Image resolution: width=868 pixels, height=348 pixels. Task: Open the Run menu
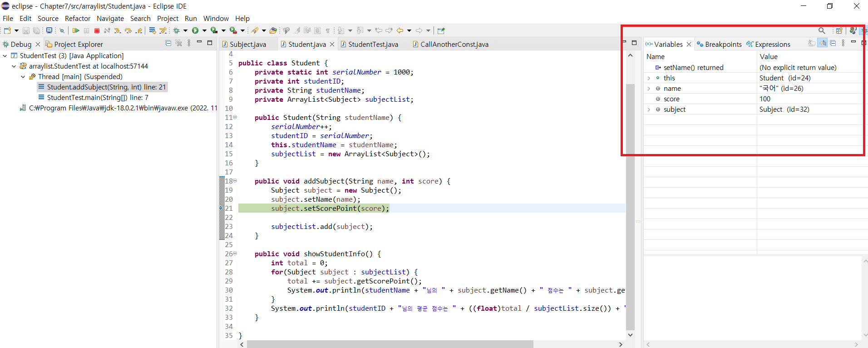tap(191, 19)
